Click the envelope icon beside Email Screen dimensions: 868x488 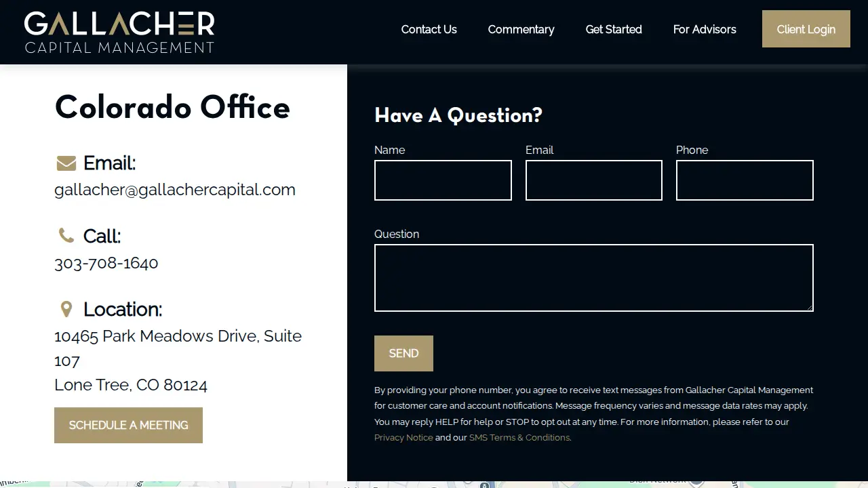pyautogui.click(x=66, y=163)
